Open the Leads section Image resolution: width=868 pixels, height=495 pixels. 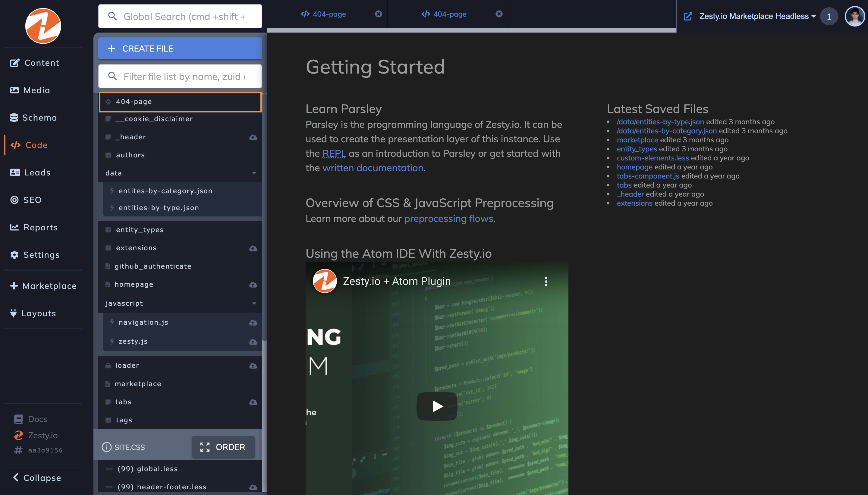(30, 173)
